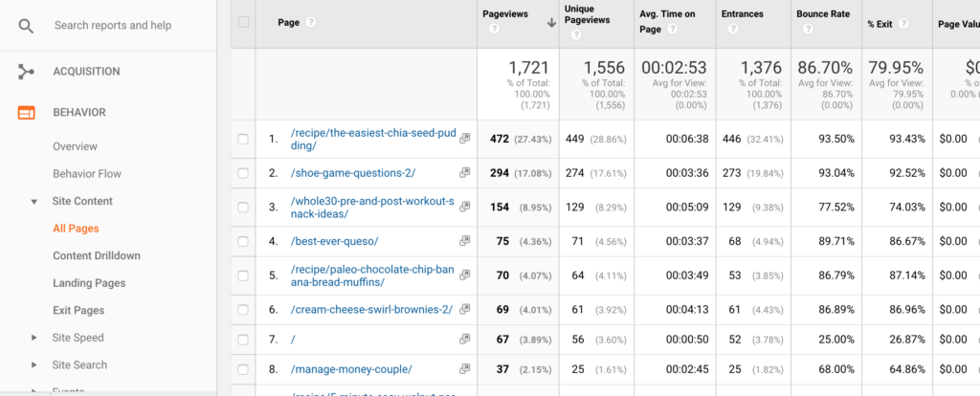
Task: Select all rows with header checkbox
Action: tap(243, 22)
